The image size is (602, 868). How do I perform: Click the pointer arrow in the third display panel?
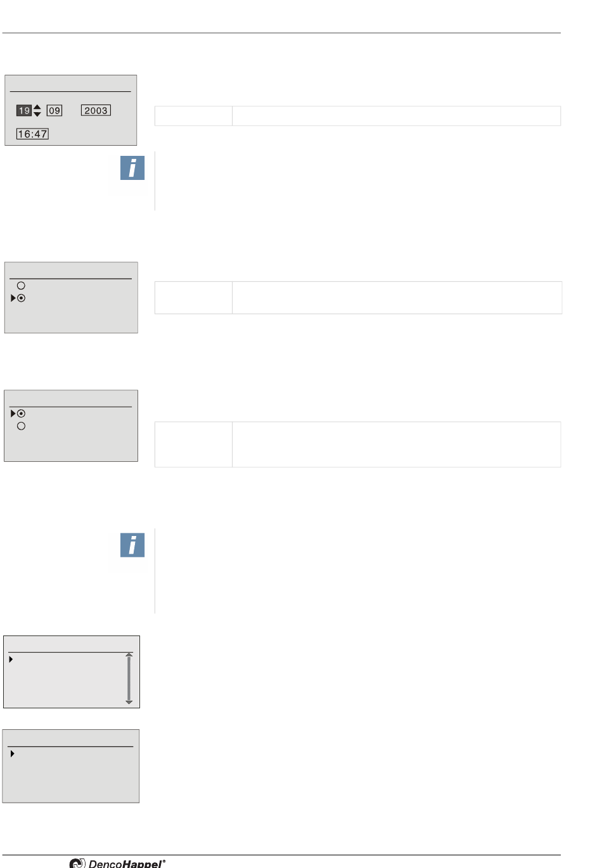[x=13, y=414]
